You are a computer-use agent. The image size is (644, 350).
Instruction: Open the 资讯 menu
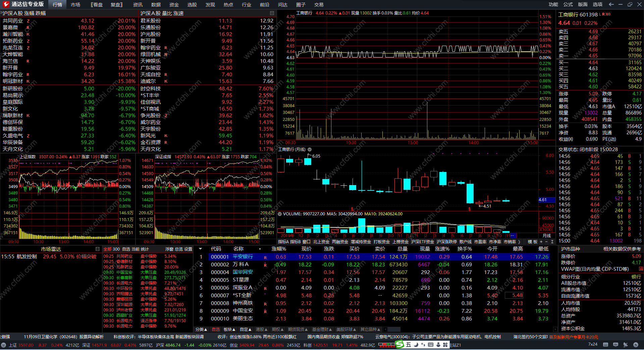138,5
